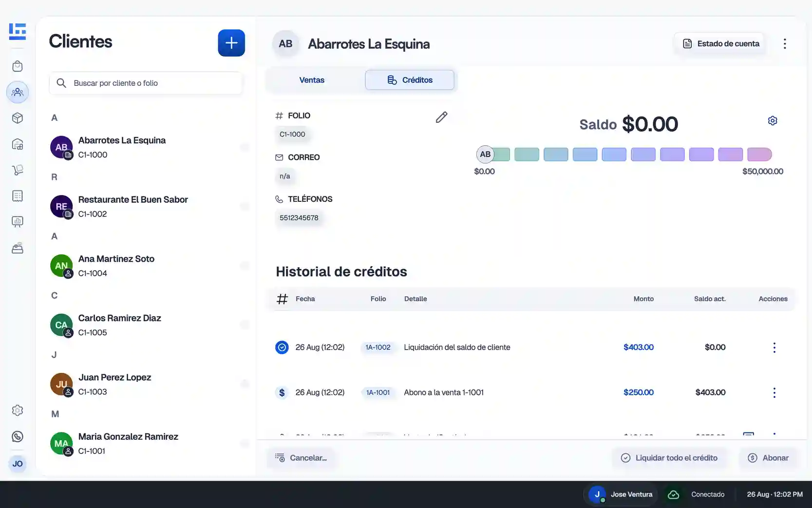
Task: Click folio tag 1A-1002
Action: pos(378,348)
